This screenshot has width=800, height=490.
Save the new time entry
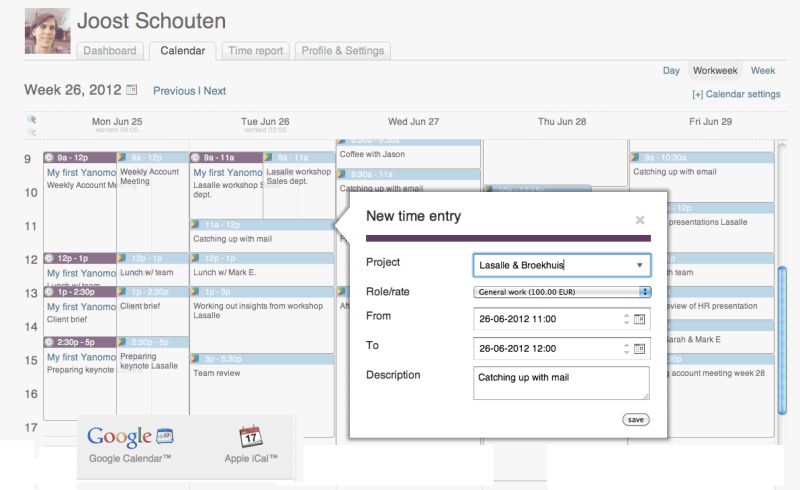(x=636, y=420)
